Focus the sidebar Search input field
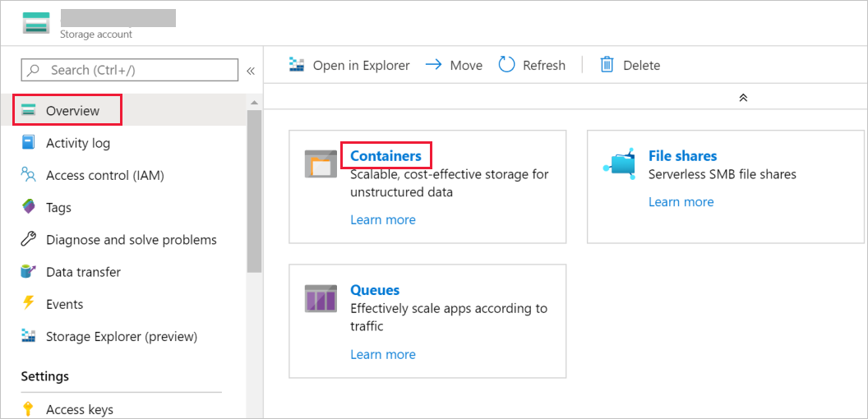The image size is (868, 419). (136, 70)
